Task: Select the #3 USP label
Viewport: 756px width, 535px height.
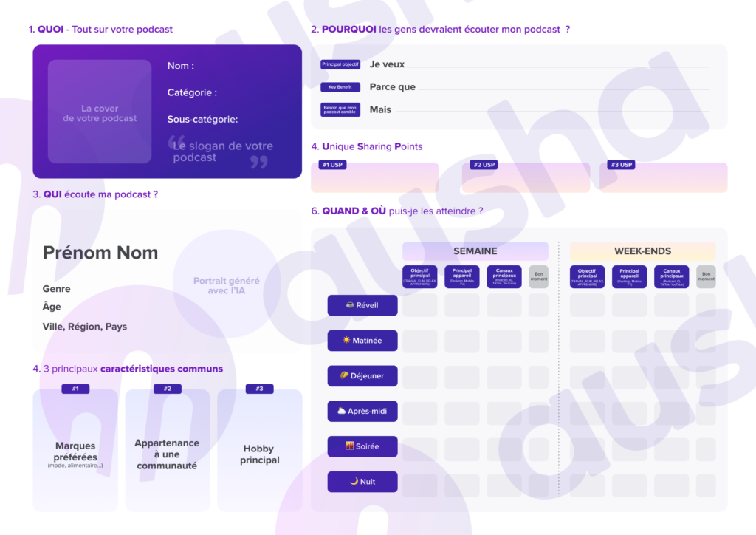Action: coord(621,165)
